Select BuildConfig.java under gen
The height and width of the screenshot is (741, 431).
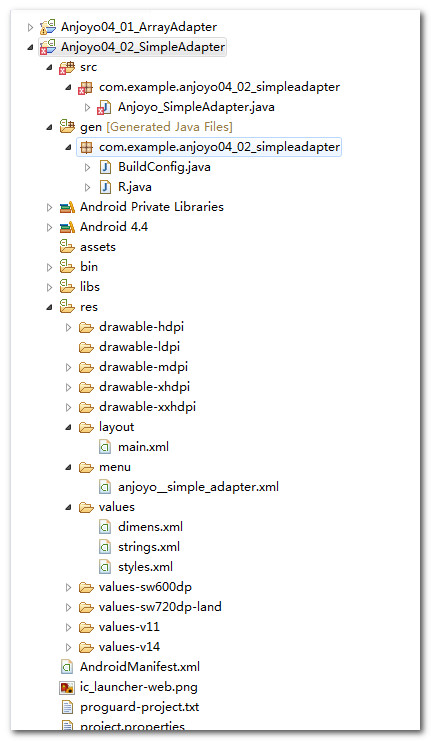tap(164, 167)
